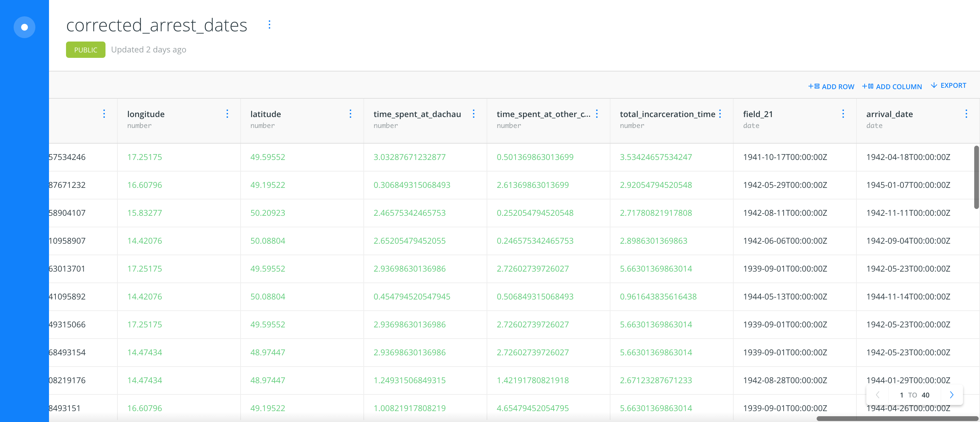Open time_spent_at_other_c... column options menu
Viewport: 980px width, 422px height.
(x=597, y=114)
